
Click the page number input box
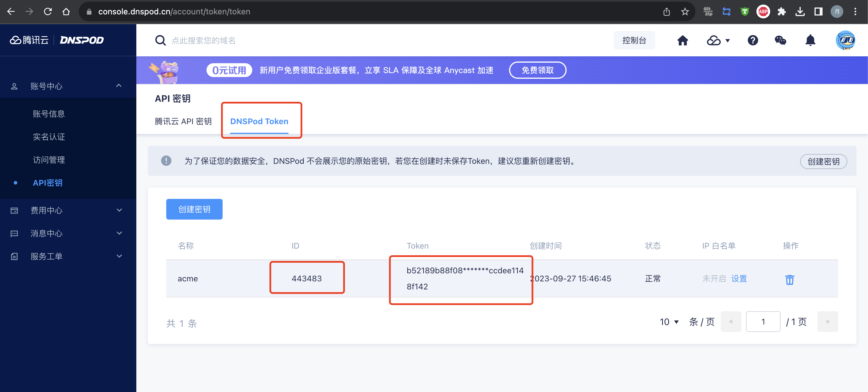click(x=763, y=322)
